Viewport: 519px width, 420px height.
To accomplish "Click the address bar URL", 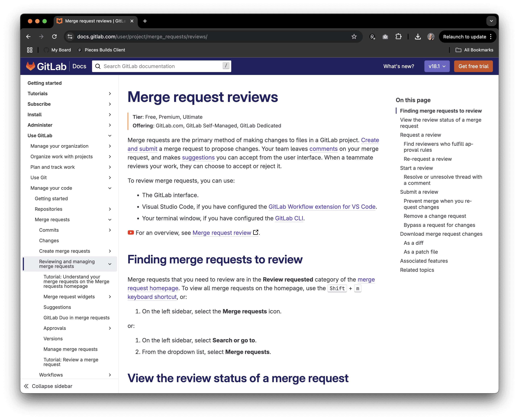I will coord(142,37).
